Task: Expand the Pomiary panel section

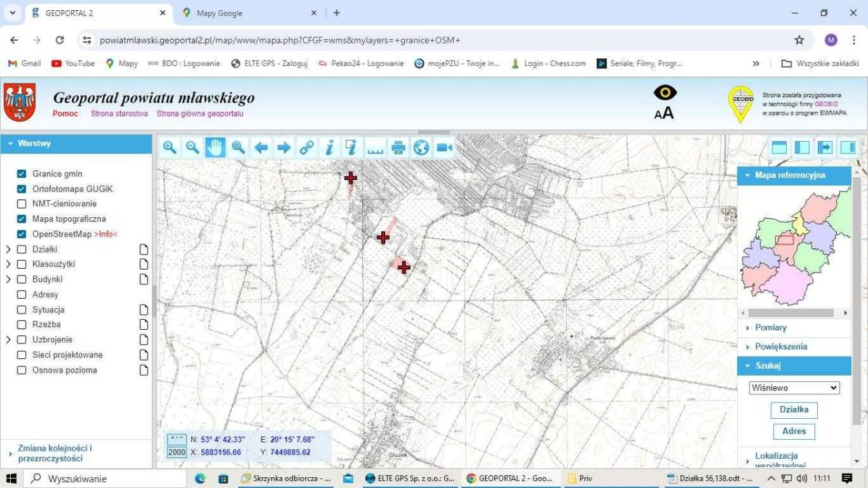Action: pos(770,328)
